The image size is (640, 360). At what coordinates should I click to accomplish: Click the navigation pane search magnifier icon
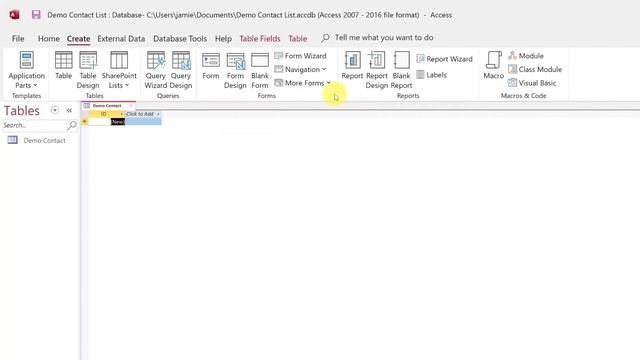pyautogui.click(x=72, y=125)
